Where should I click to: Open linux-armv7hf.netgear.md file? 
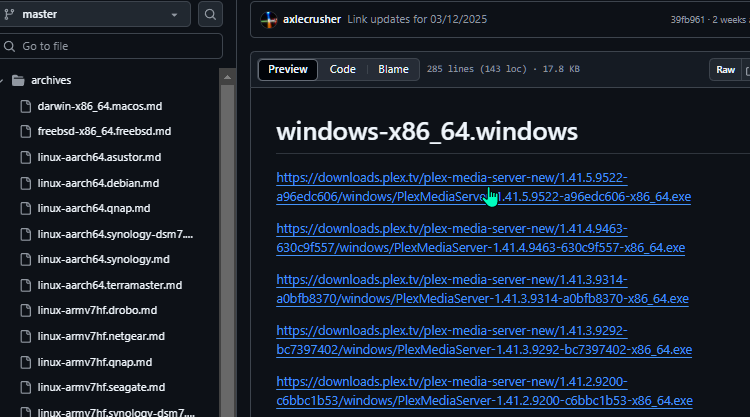click(x=101, y=336)
